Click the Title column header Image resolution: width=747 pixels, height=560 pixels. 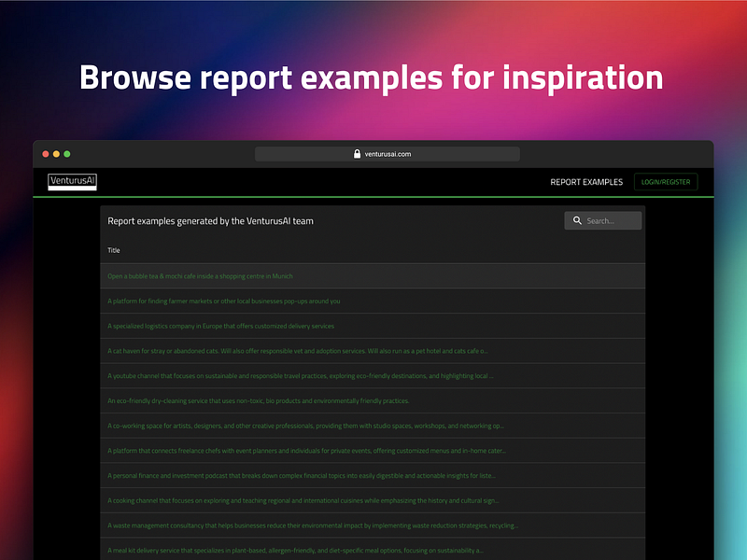113,250
